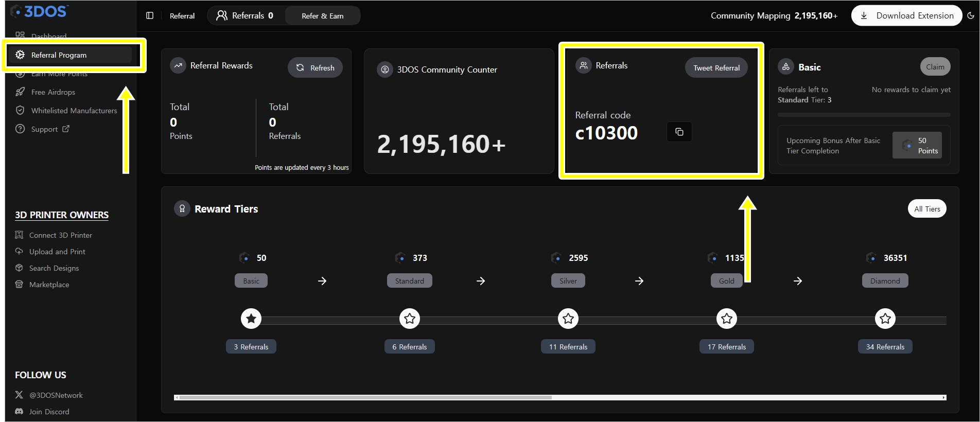Click the Support question mark icon

(20, 129)
